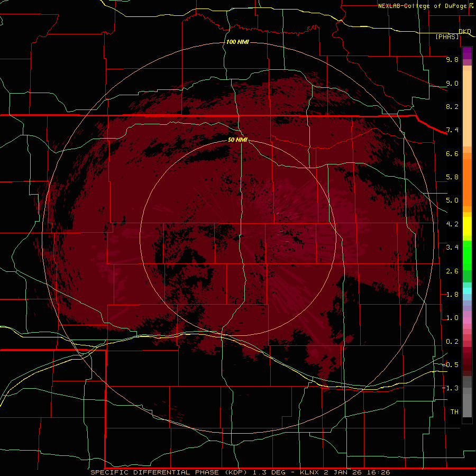Click the 3.4 value on color scale
Viewport: 476px width, 476px height.
coord(452,248)
